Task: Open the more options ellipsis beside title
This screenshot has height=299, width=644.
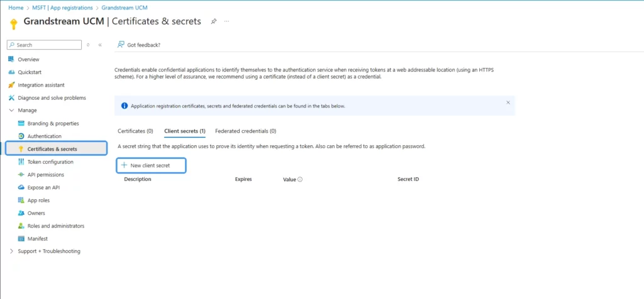Action: click(226, 21)
